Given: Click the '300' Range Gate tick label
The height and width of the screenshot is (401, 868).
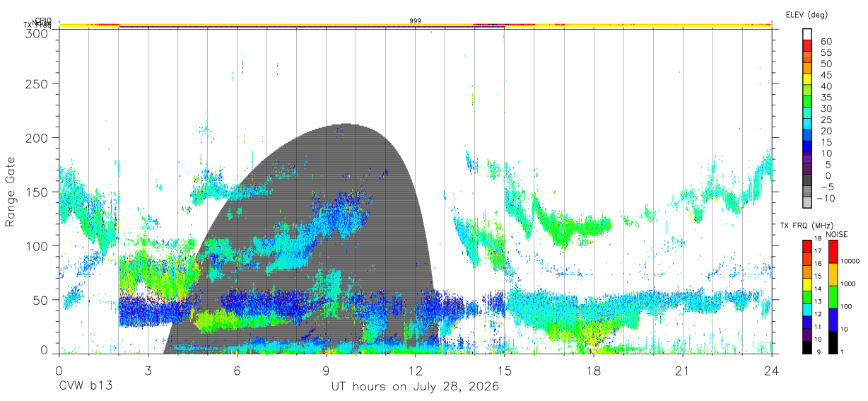Looking at the screenshot, I should pyautogui.click(x=37, y=33).
